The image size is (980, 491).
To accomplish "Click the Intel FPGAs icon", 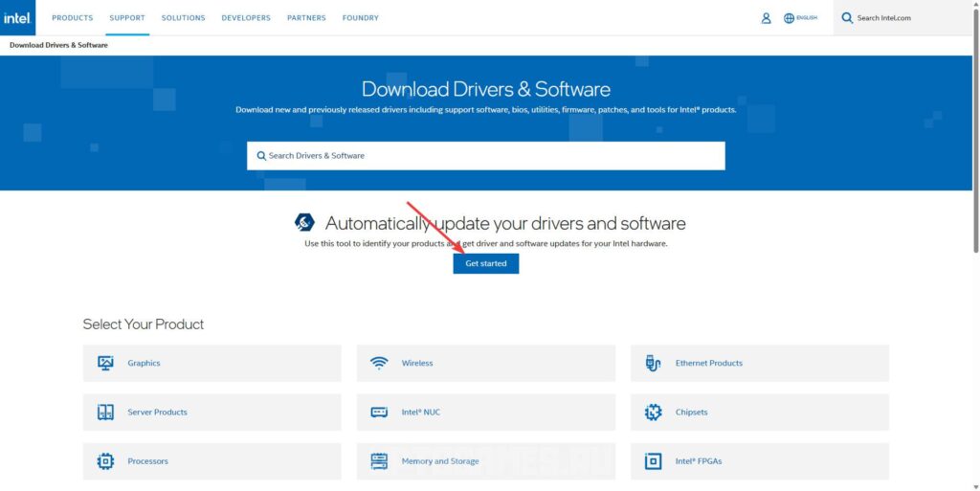I will pyautogui.click(x=653, y=461).
